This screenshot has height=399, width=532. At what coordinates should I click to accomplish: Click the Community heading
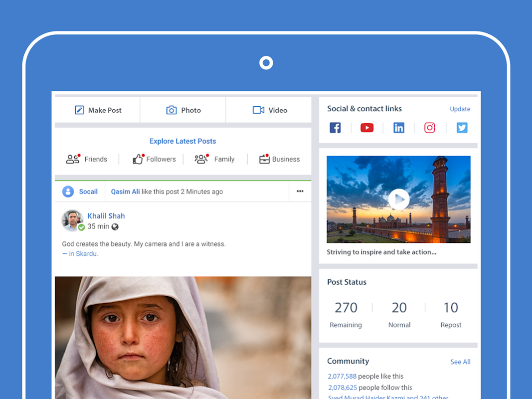[x=348, y=361]
